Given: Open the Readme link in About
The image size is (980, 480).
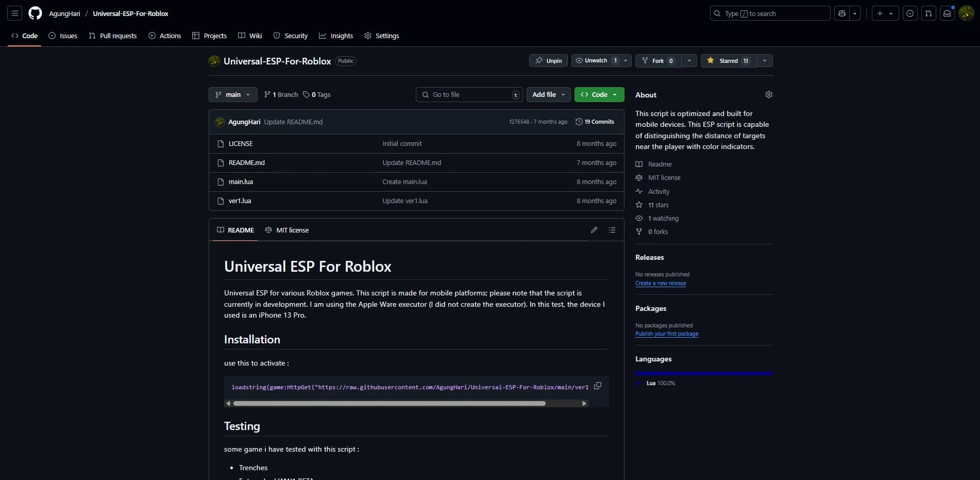Looking at the screenshot, I should (653, 164).
